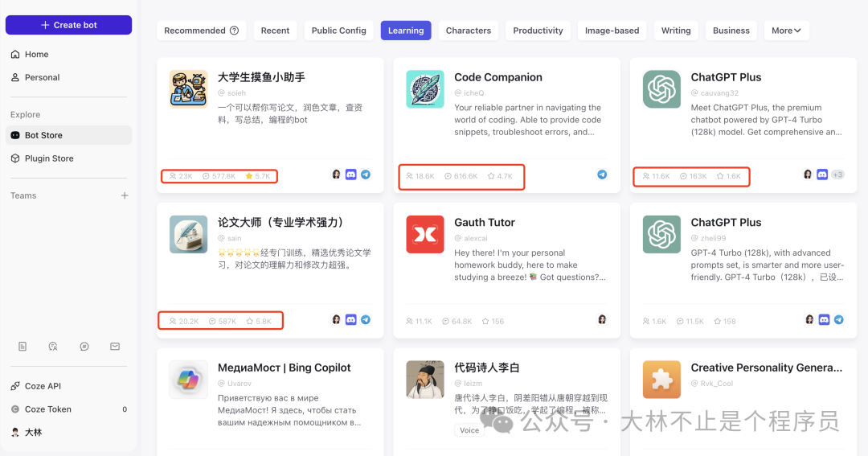
Task: Click the hashtag chat bubble icon
Action: [x=84, y=347]
